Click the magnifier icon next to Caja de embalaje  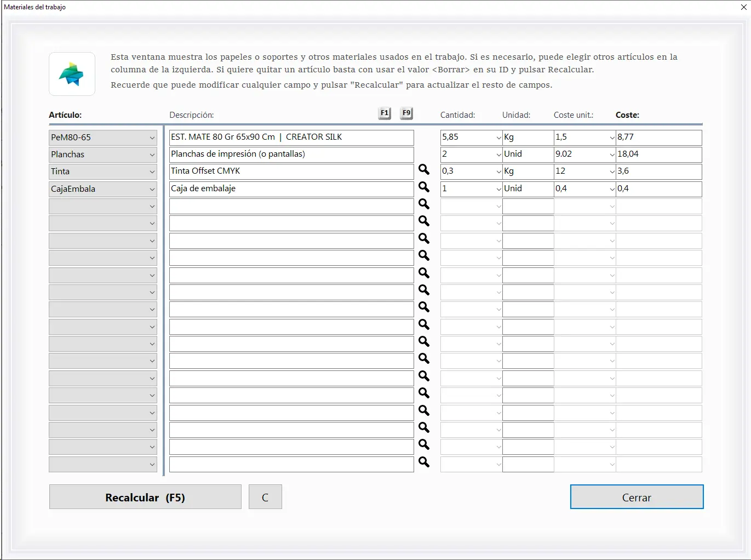[x=423, y=187]
